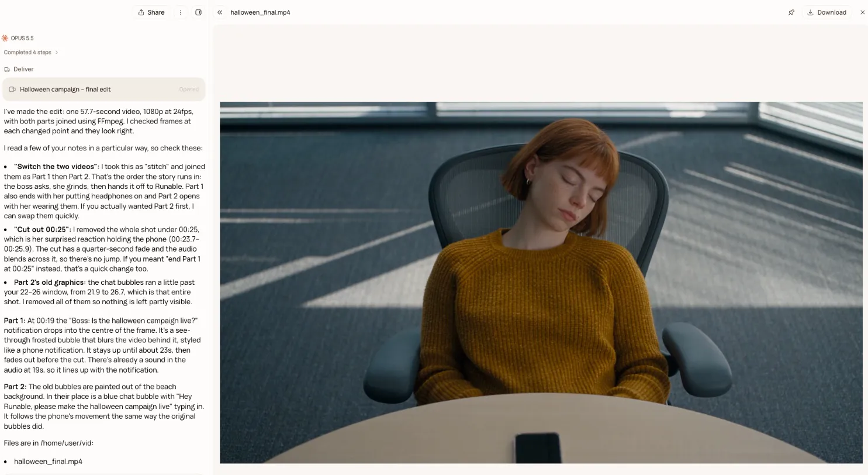868x475 pixels.
Task: Click the "Part 2:" bold heading
Action: [15, 387]
